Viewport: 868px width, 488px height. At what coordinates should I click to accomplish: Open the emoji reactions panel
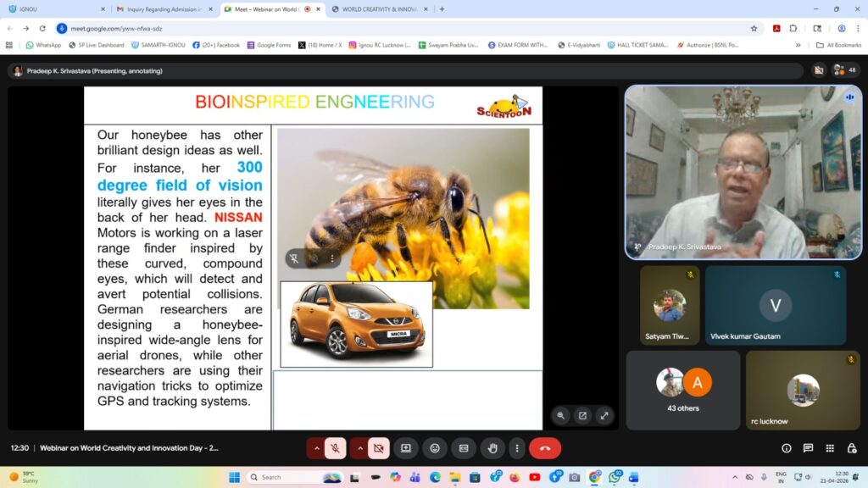[435, 448]
